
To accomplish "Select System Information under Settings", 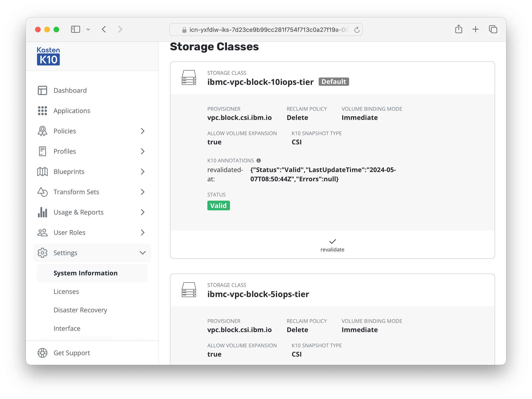I will click(92, 273).
